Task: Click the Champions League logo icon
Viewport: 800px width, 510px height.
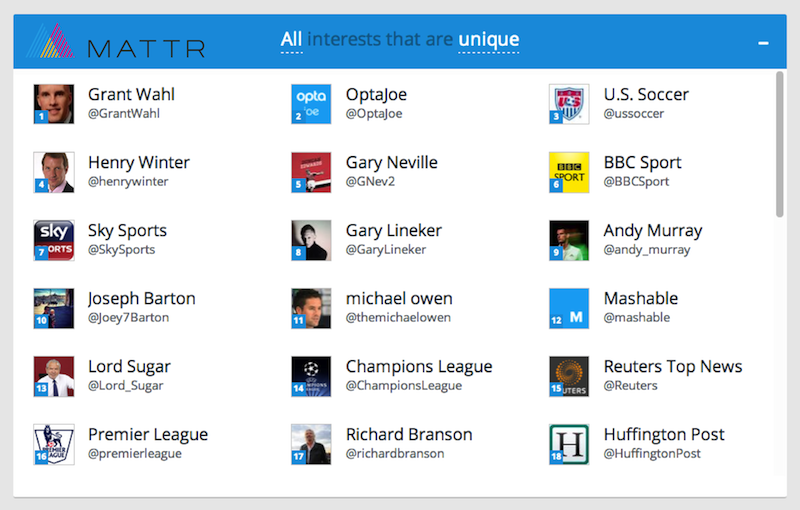Action: pos(311,376)
